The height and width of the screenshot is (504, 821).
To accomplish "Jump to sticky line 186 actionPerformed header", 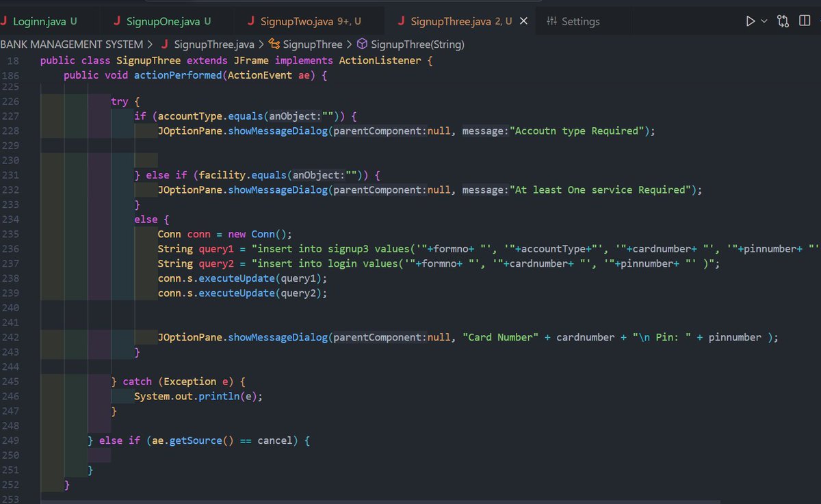I will pos(195,75).
